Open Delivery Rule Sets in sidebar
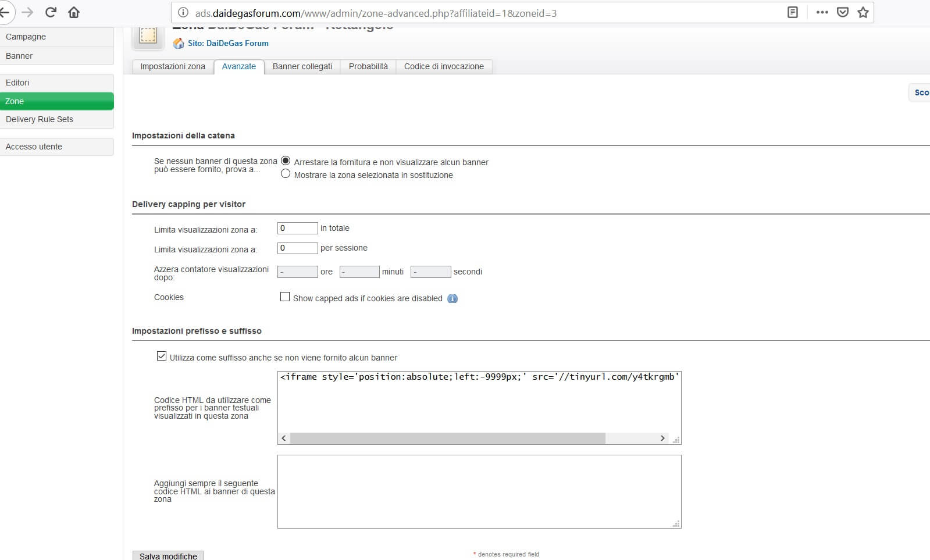 57,119
